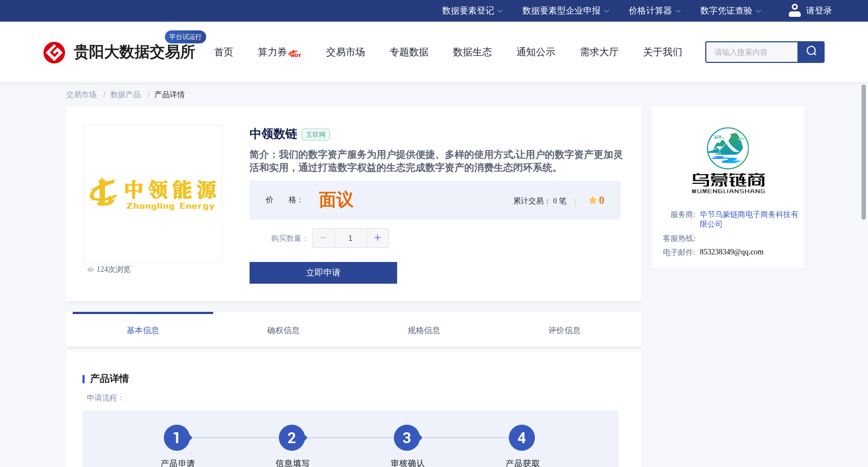Expand the 数据要素登记 dropdown
Screen dimensions: 868x467
[473, 11]
